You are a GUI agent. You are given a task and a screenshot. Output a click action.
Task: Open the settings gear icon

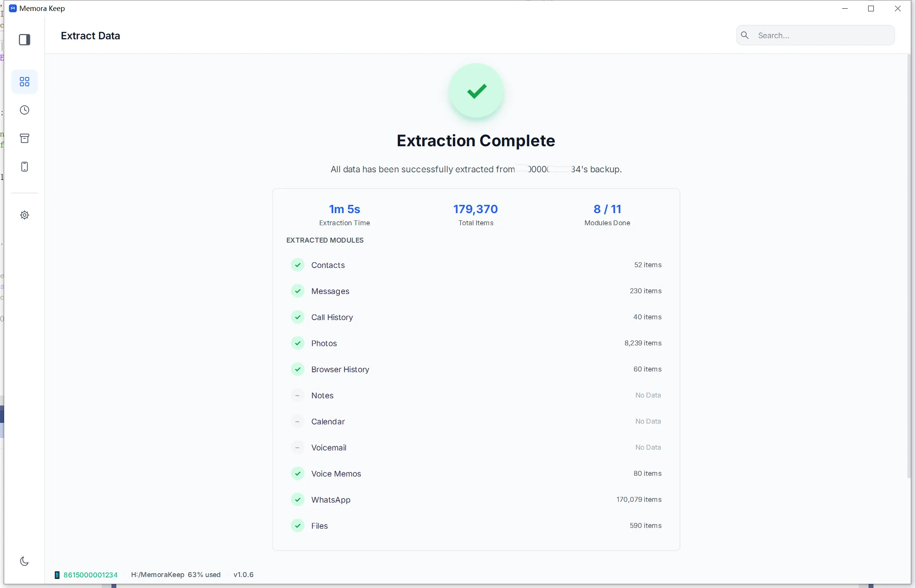point(25,215)
